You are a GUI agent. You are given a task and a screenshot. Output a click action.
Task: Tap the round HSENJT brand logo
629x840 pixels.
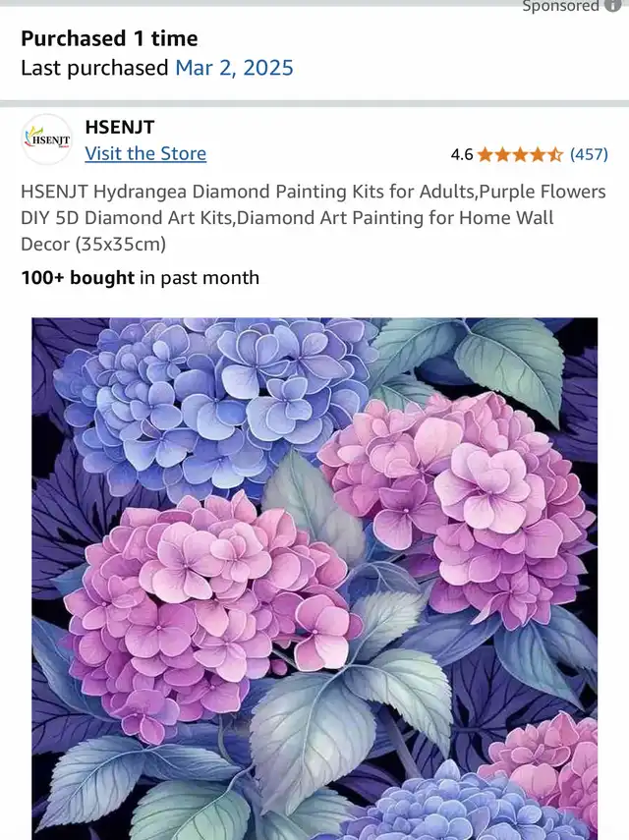[x=46, y=140]
